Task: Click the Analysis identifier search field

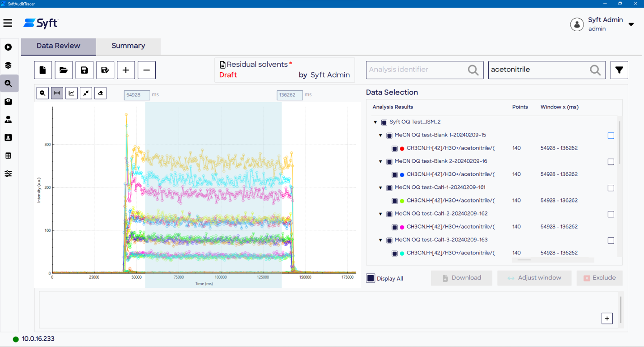Action: click(x=417, y=70)
